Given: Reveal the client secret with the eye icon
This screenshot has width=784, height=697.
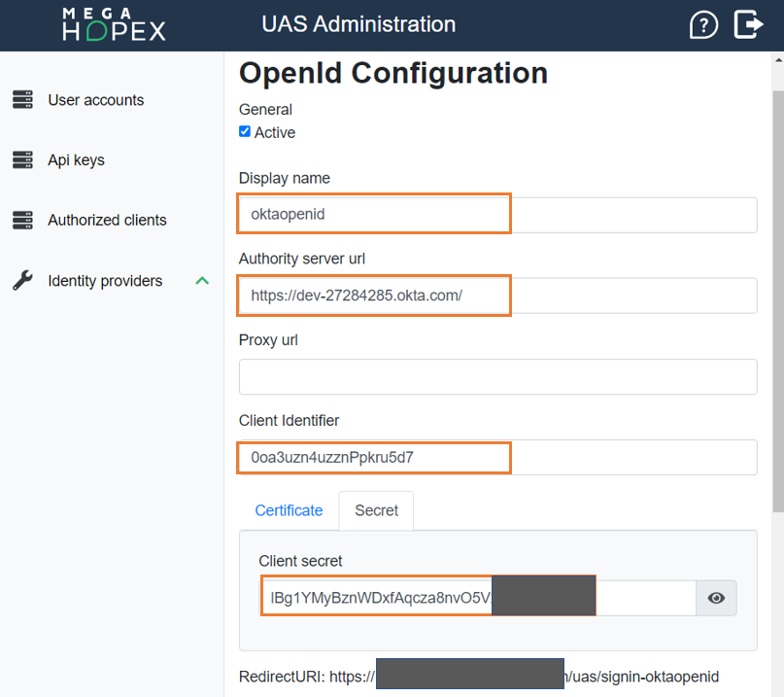Looking at the screenshot, I should [716, 598].
